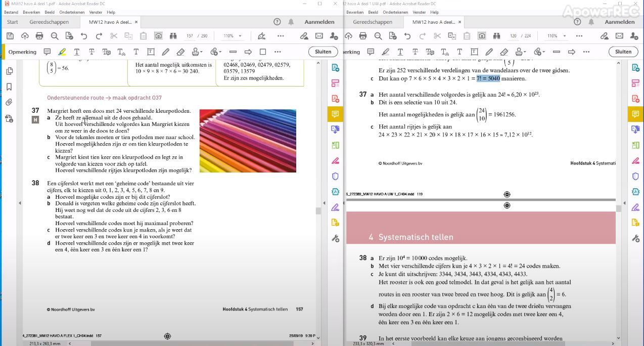Redo the action in the left window
The height and width of the screenshot is (346, 644).
pos(99,36)
